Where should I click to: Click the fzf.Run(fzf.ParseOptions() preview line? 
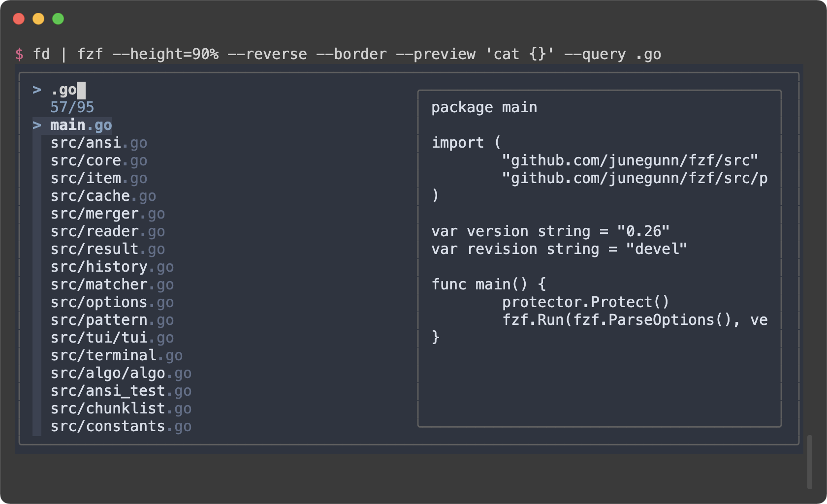[x=635, y=320]
